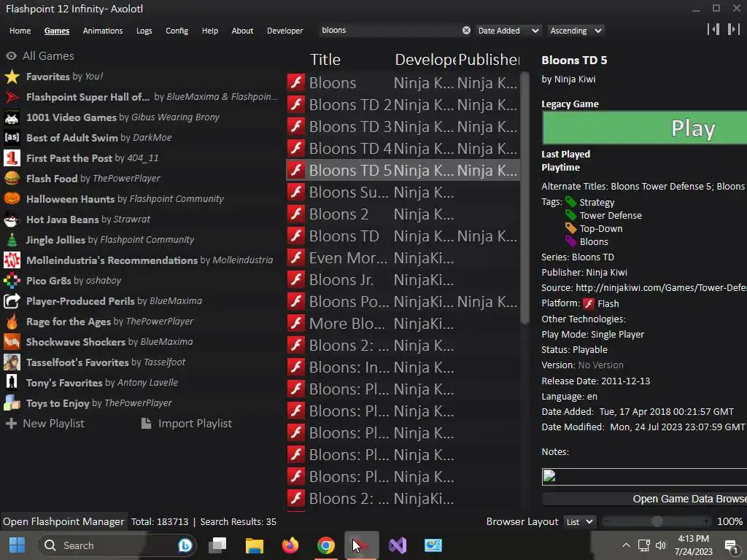Open the Browser Layout List dropdown

click(x=579, y=522)
